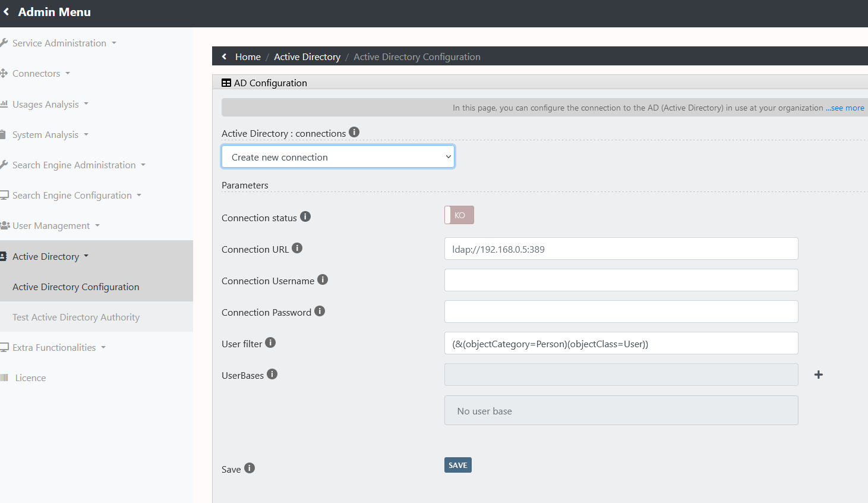Expand the User Management menu

pos(52,226)
